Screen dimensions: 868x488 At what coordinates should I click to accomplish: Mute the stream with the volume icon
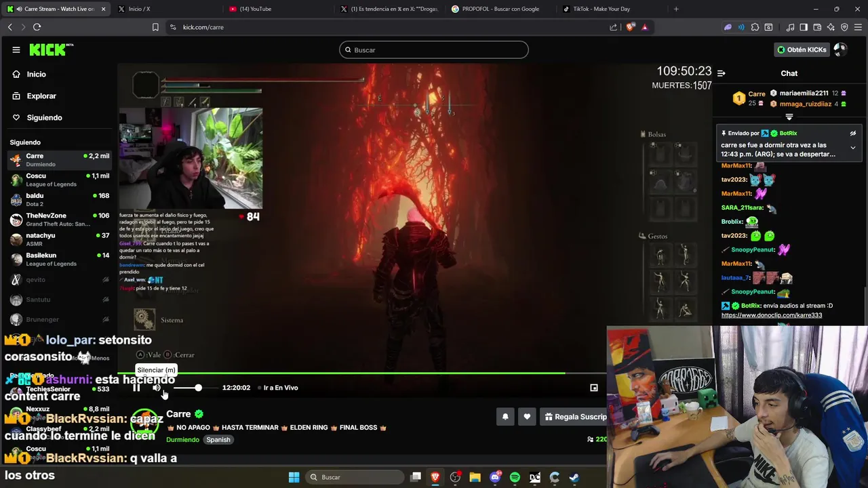tap(157, 388)
